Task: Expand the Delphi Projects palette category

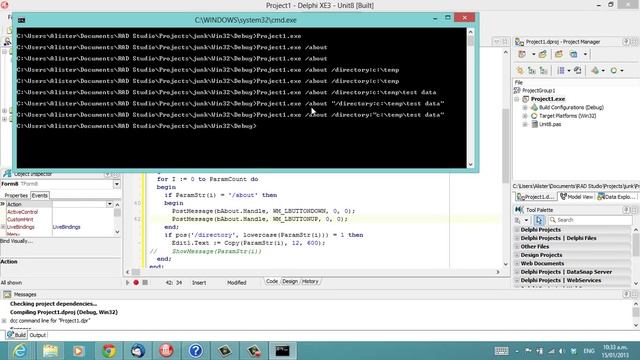Action: [x=517, y=230]
